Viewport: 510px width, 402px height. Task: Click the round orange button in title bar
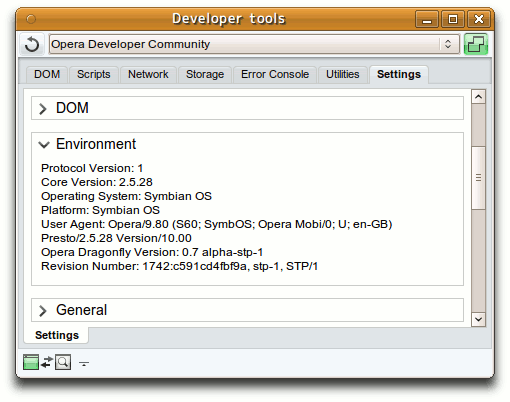[x=31, y=19]
